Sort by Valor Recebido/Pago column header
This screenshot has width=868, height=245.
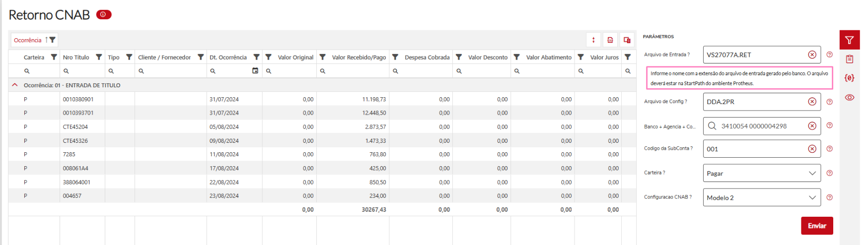click(359, 58)
